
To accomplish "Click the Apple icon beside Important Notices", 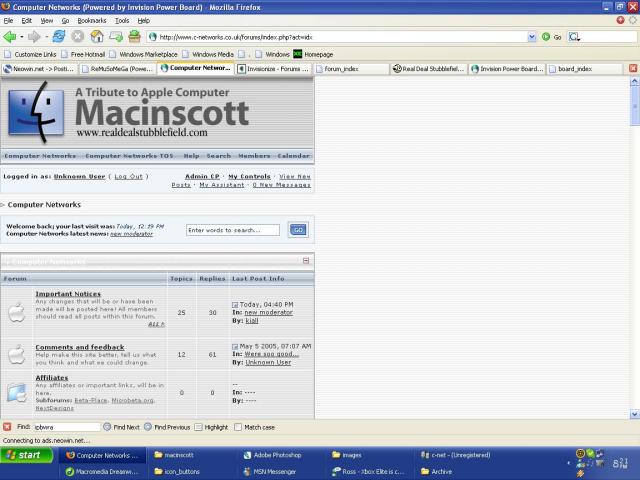I will [17, 312].
